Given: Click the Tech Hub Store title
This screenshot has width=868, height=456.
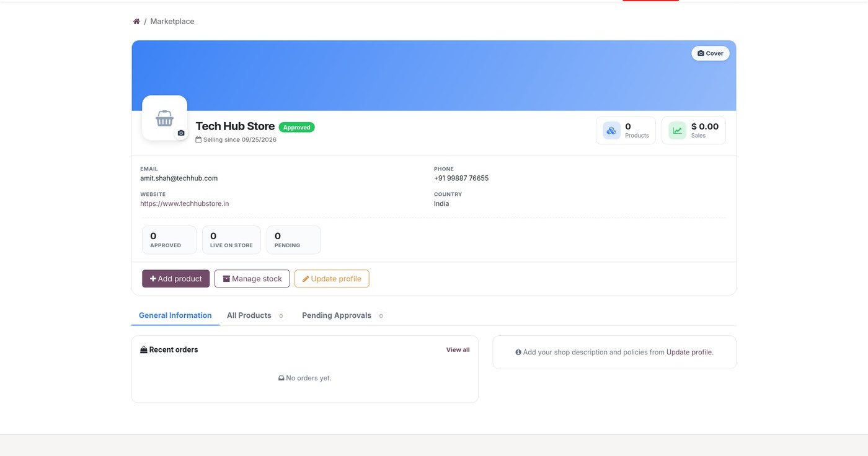Looking at the screenshot, I should tap(235, 126).
